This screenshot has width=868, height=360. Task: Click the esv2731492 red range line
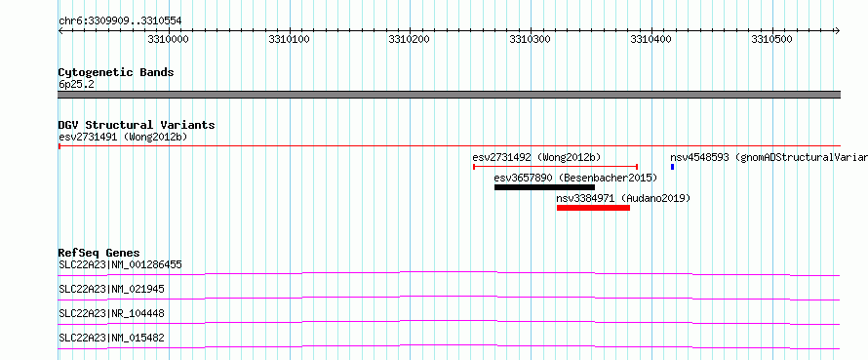click(x=556, y=167)
